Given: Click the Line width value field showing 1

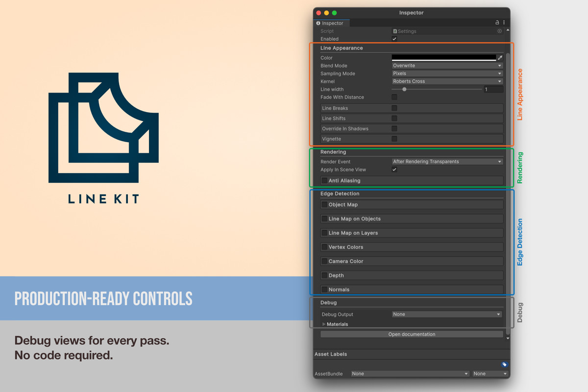Looking at the screenshot, I should [493, 89].
